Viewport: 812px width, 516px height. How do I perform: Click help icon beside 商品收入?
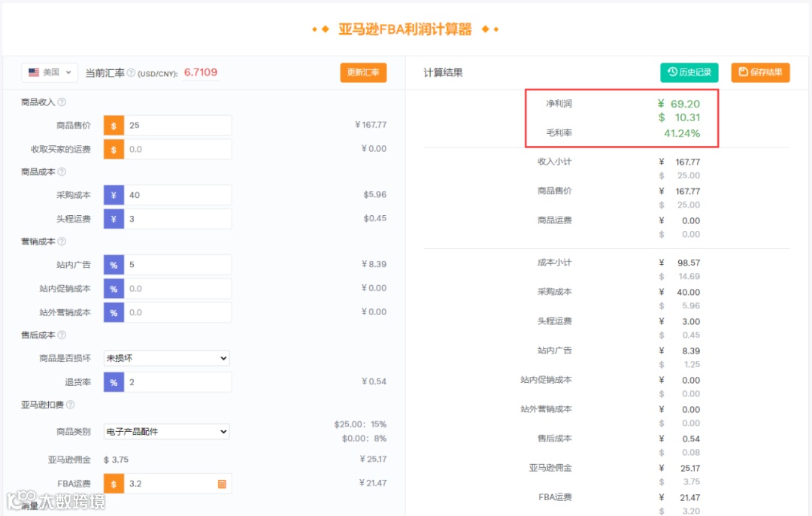point(62,102)
